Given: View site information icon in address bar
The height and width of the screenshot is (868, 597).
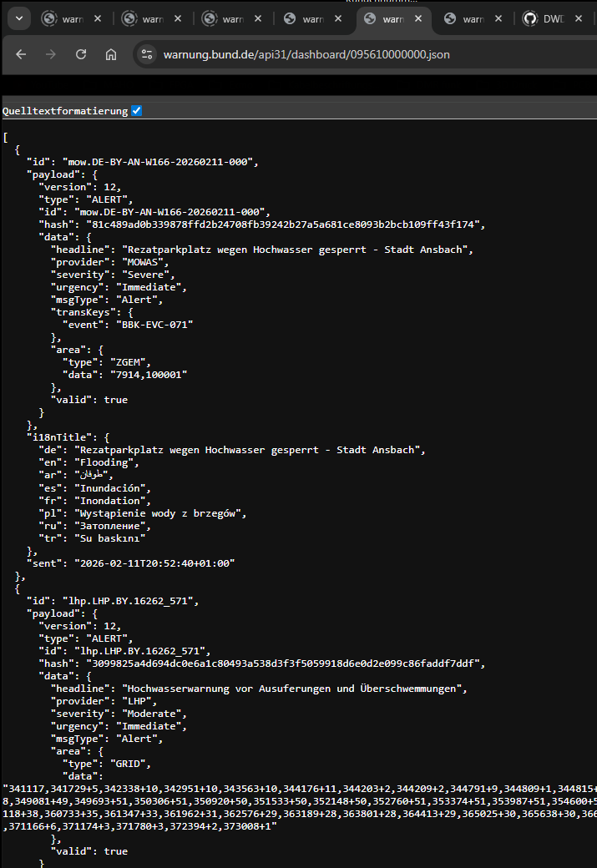Looking at the screenshot, I should tap(147, 54).
